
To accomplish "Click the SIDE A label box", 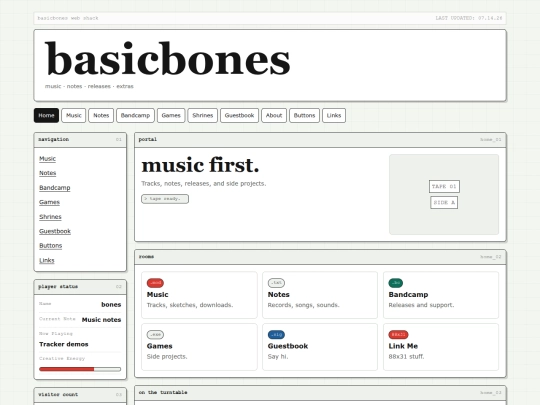I will coord(444,202).
